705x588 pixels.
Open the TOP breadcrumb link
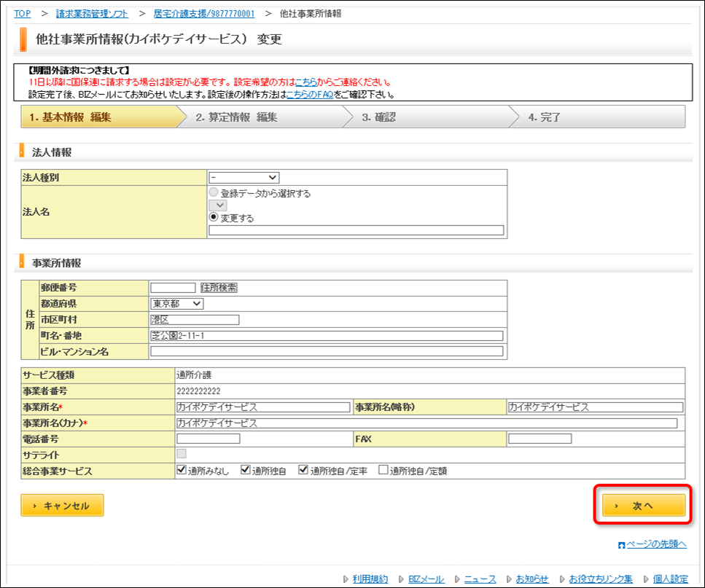pos(22,13)
